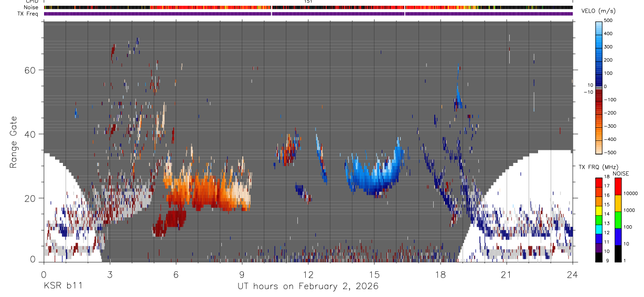
Task: Click the 40 tick on Range Gate axis
Action: pyautogui.click(x=31, y=134)
